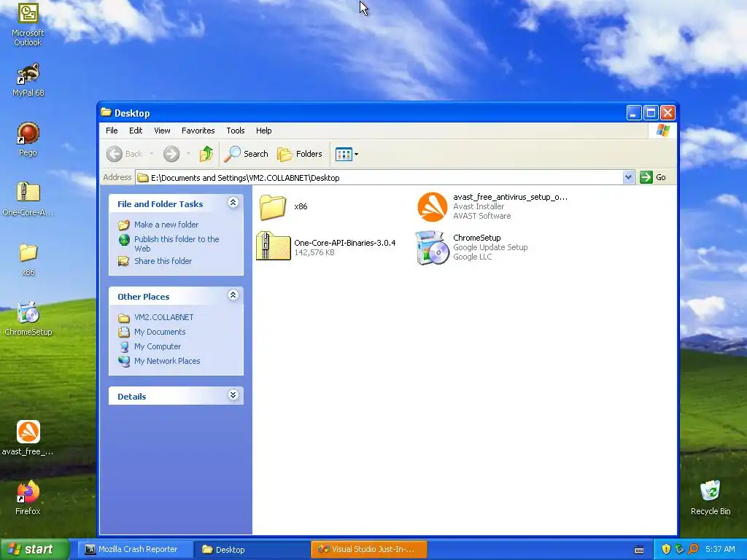Open the Start menu

point(34,550)
